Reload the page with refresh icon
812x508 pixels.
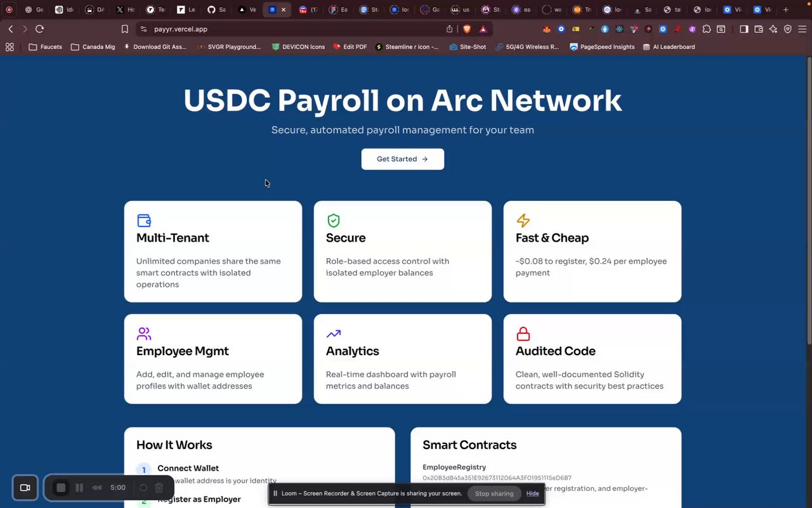coord(39,29)
